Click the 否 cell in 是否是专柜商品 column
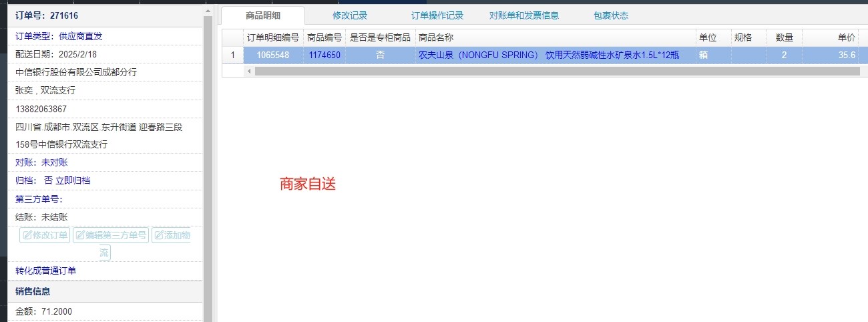The width and height of the screenshot is (868, 322). (381, 55)
